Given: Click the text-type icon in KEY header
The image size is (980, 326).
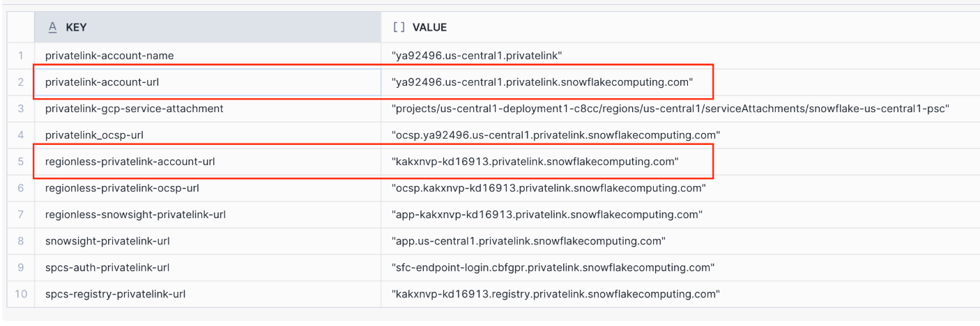Looking at the screenshot, I should click(52, 27).
